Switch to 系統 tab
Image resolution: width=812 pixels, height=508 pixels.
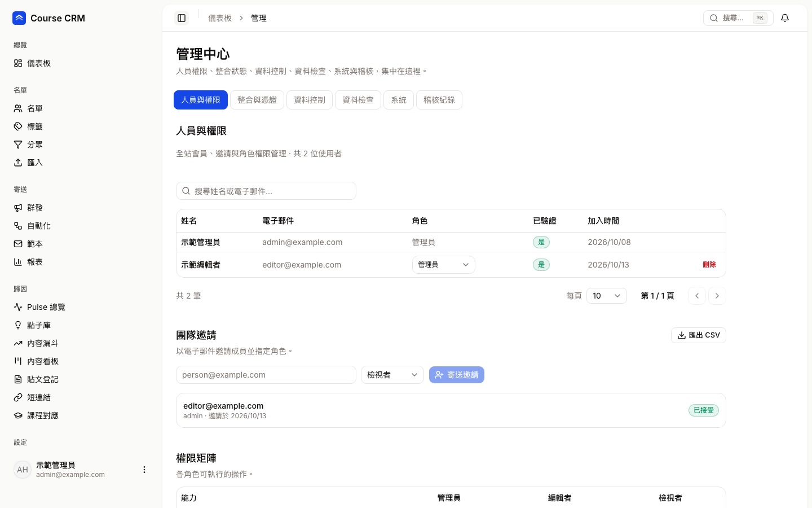[x=399, y=100]
